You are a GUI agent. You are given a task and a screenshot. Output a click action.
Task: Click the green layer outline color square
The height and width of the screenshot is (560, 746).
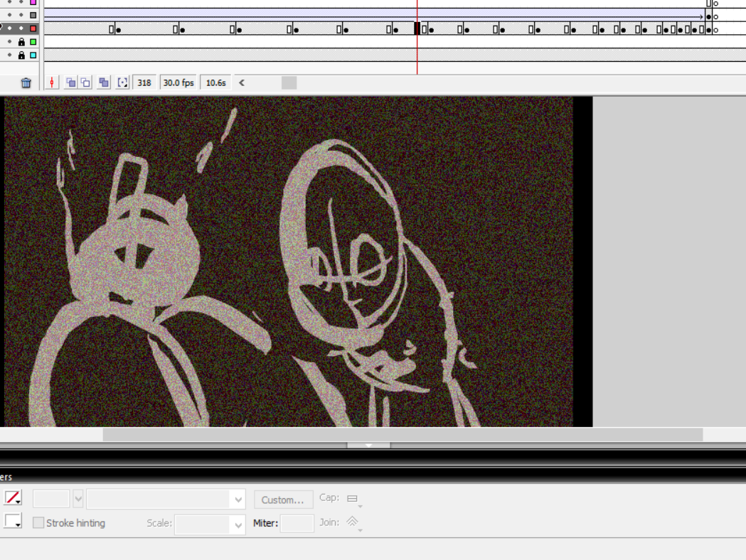pos(33,42)
